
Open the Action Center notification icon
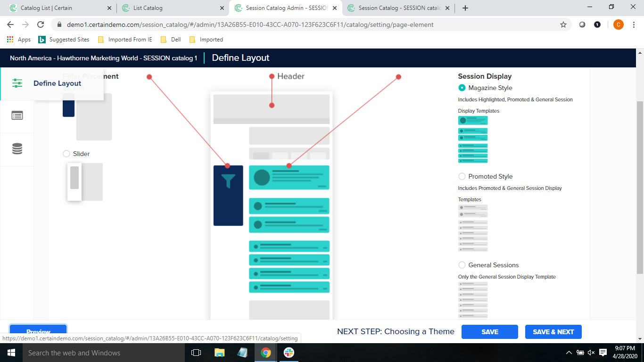603,353
